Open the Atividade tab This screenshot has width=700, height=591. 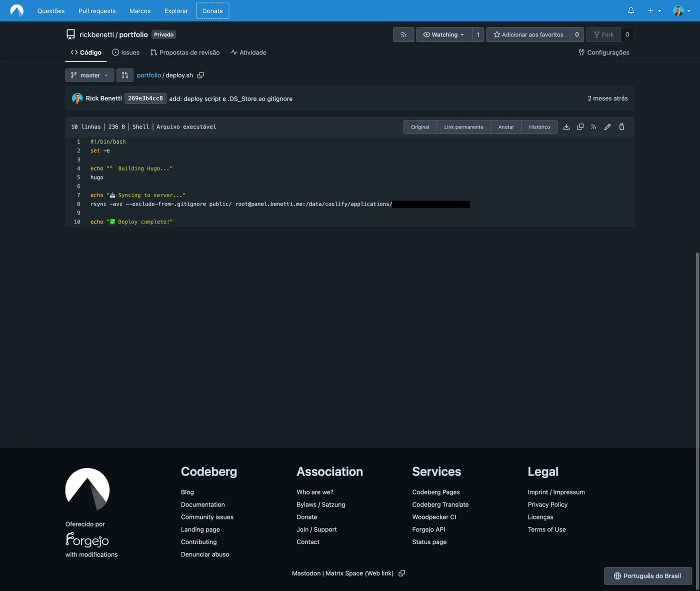tap(248, 52)
